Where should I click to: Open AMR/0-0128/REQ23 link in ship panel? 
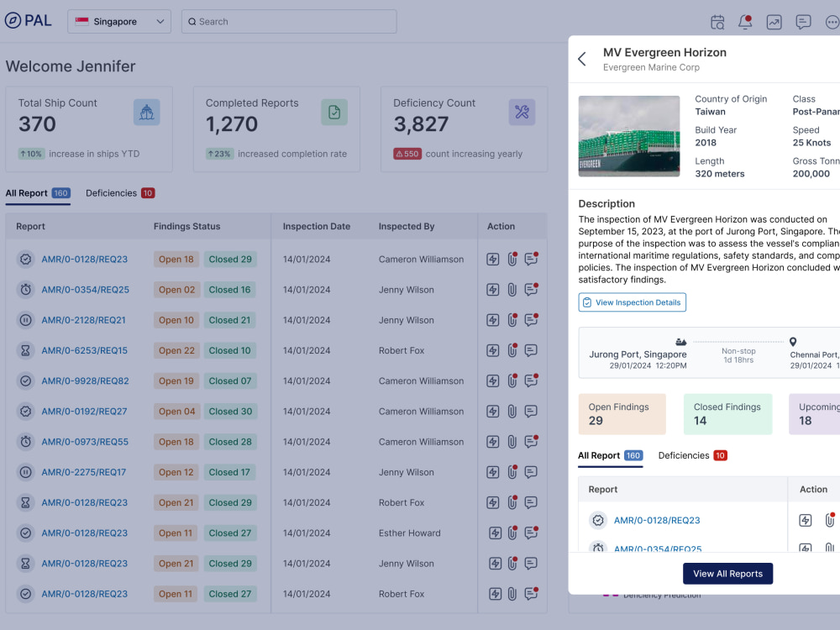(x=657, y=520)
